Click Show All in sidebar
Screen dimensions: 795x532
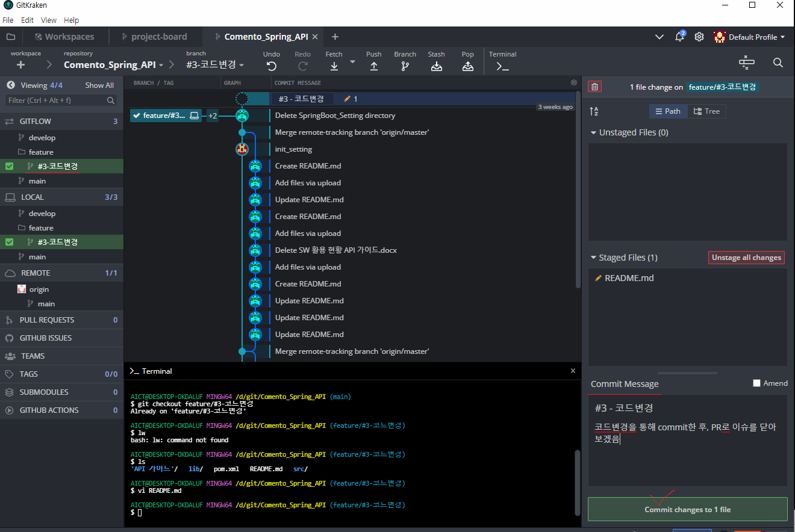pyautogui.click(x=99, y=85)
